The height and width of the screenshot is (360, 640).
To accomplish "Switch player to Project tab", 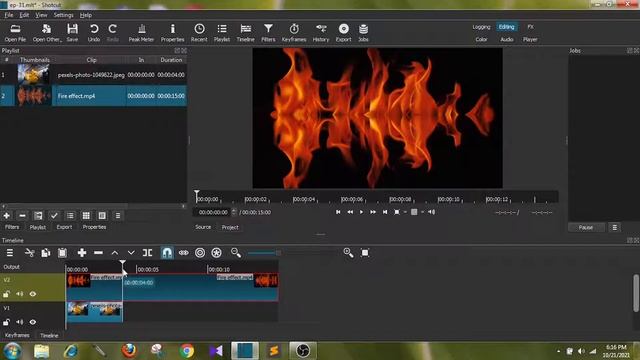I will (x=230, y=227).
